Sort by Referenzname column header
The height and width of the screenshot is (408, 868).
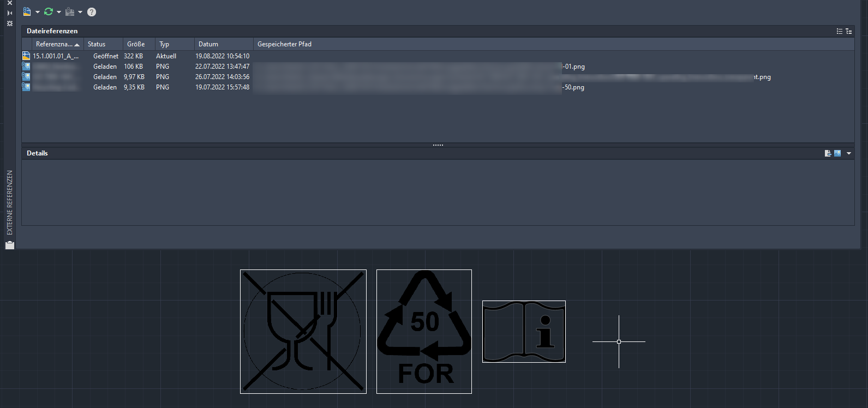57,44
